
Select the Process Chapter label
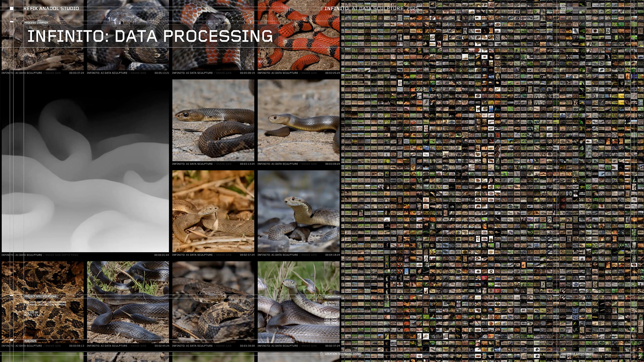click(x=36, y=23)
